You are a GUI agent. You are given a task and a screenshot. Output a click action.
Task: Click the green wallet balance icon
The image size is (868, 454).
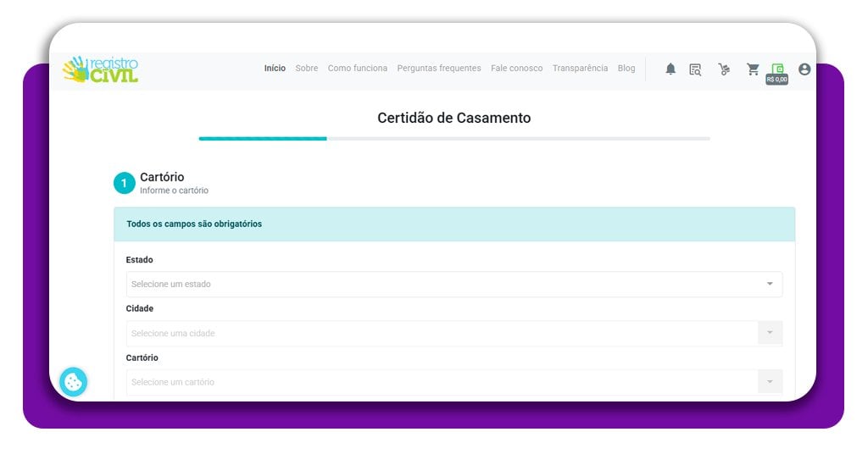tap(777, 69)
